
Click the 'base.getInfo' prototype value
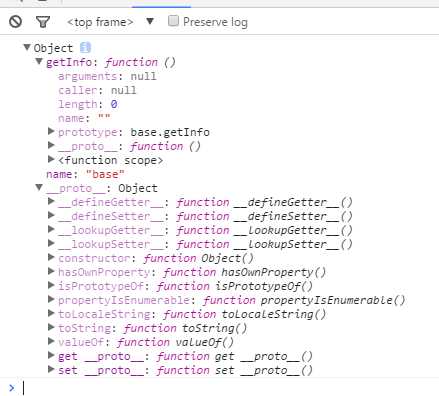(170, 132)
